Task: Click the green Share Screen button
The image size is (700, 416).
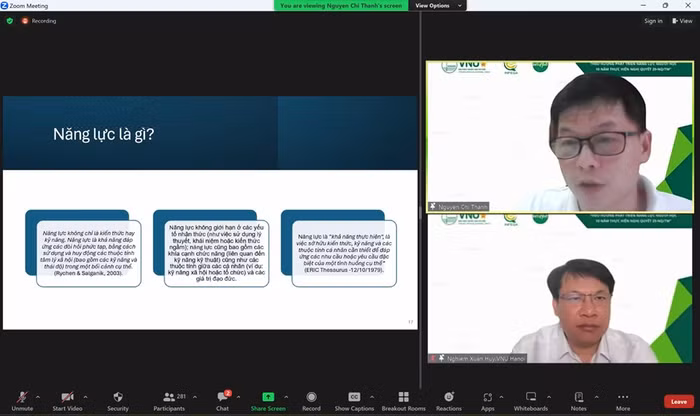Action: [267, 399]
